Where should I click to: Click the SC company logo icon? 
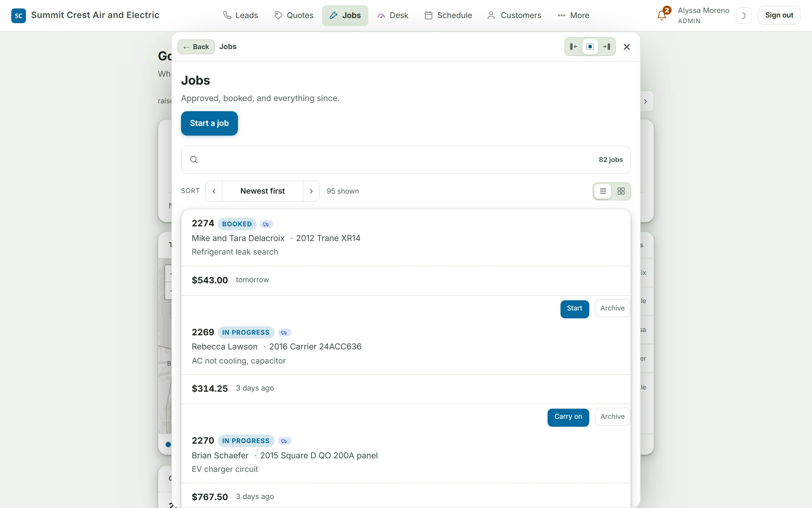(x=18, y=16)
